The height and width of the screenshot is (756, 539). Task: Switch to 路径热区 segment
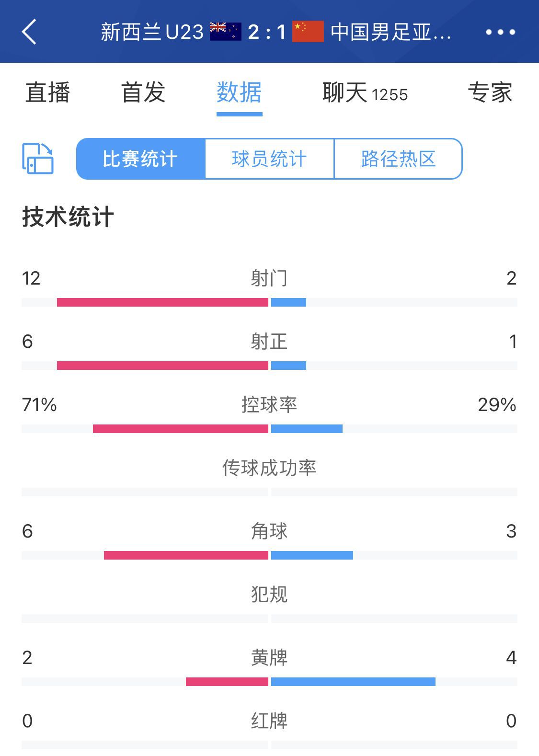[398, 159]
